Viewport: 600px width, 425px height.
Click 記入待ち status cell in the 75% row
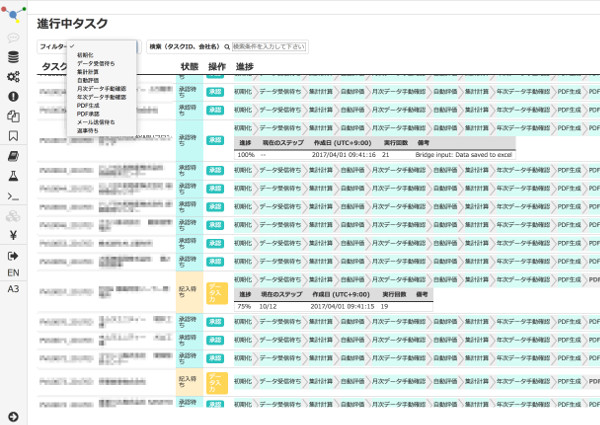[189, 292]
